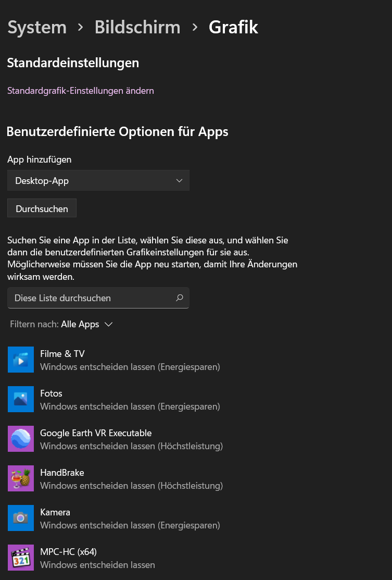Click the Filme & TV app icon
The width and height of the screenshot is (392, 580).
pyautogui.click(x=21, y=360)
